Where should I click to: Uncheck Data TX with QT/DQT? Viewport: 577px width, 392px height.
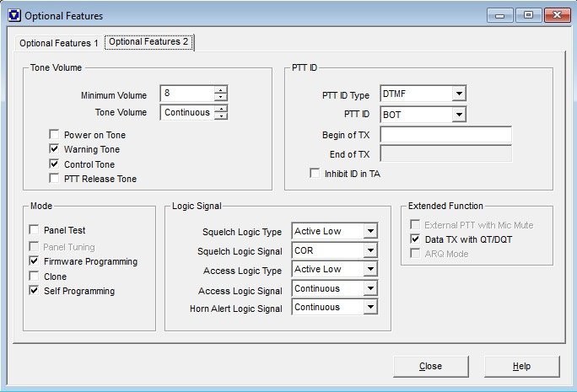pyautogui.click(x=414, y=239)
